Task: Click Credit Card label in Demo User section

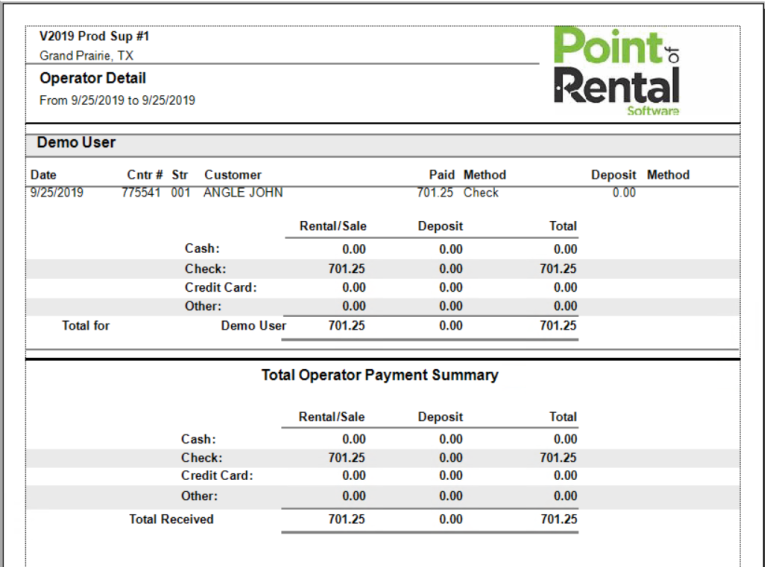Action: tap(220, 288)
